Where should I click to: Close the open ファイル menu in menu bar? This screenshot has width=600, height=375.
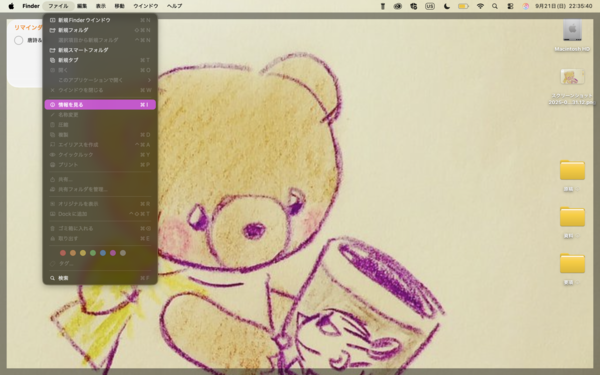pyautogui.click(x=58, y=6)
